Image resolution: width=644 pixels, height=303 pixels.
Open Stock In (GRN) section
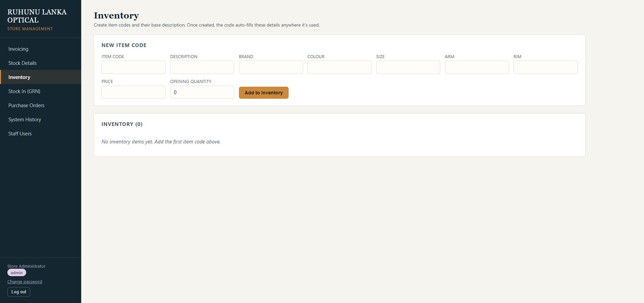tap(41, 91)
